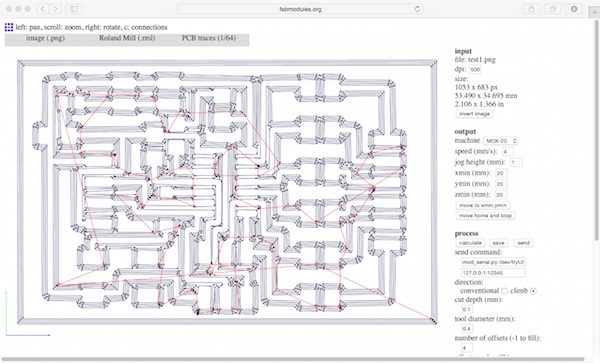Click the tool diameter (mm) field
The width and height of the screenshot is (600, 363).
coord(467,329)
